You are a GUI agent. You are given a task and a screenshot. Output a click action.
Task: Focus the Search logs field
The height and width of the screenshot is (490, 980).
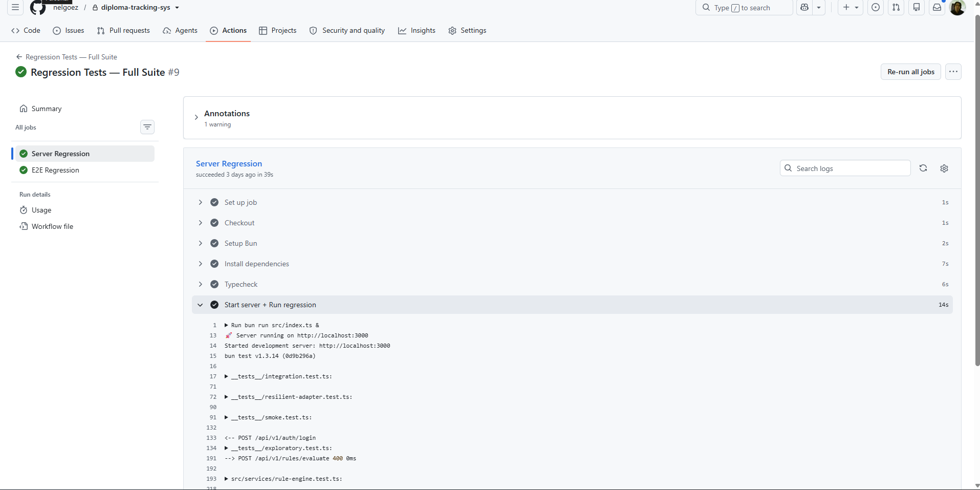845,168
